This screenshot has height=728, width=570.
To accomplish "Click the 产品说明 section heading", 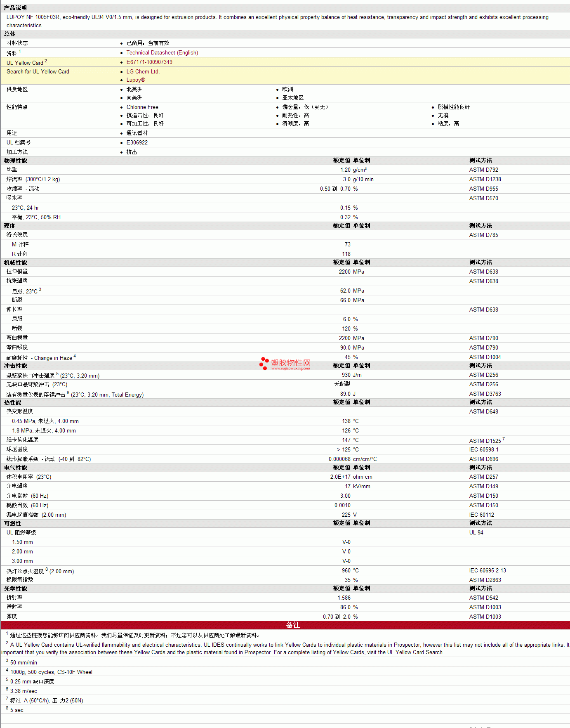I will (x=16, y=8).
